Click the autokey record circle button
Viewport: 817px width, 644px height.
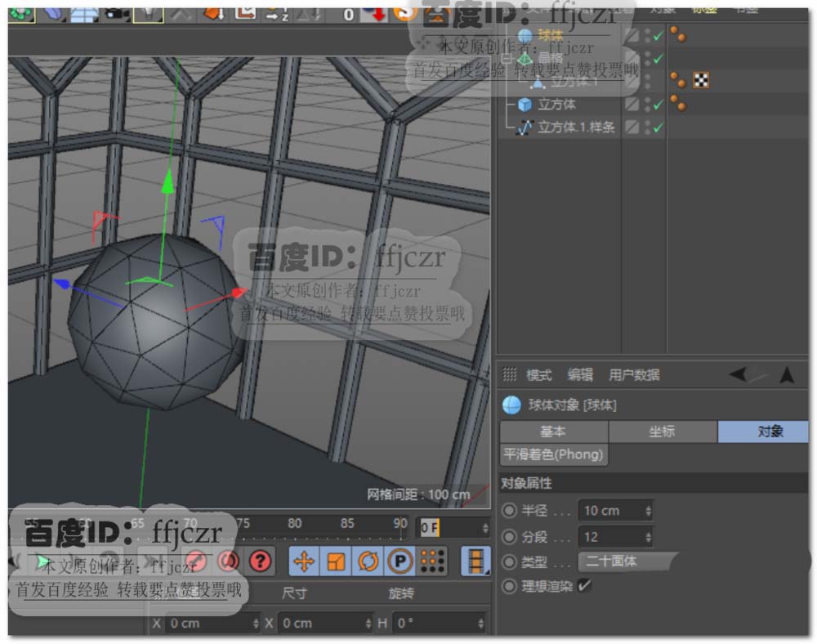click(228, 561)
